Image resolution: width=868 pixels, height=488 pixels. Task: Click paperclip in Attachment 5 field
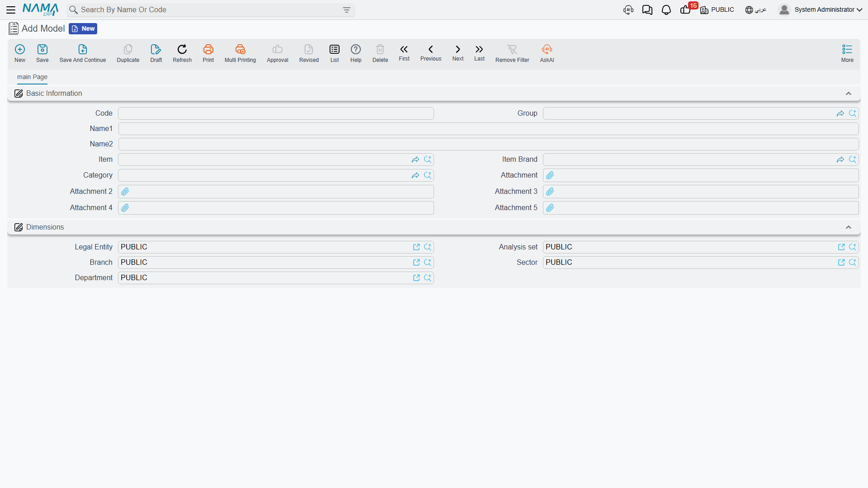[550, 208]
